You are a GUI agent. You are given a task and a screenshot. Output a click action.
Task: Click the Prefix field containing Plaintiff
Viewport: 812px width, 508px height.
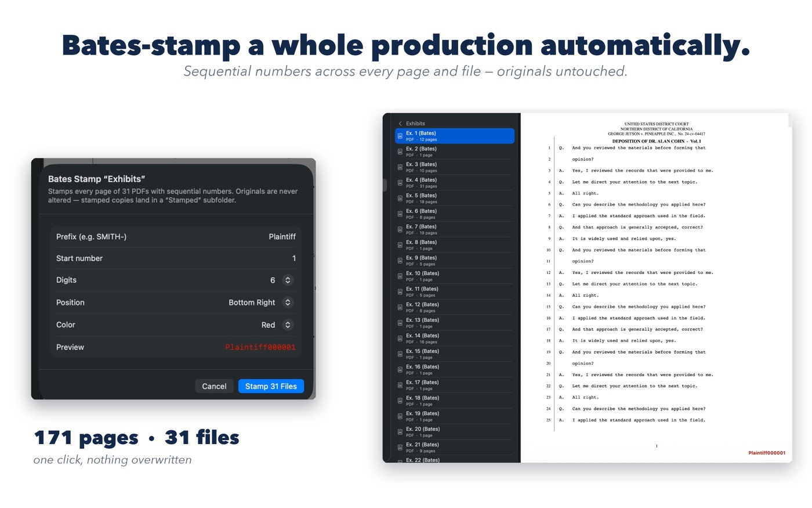click(176, 237)
